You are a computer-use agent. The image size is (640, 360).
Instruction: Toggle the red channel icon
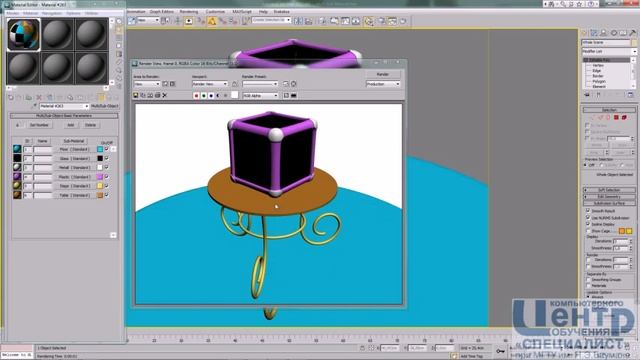click(196, 96)
